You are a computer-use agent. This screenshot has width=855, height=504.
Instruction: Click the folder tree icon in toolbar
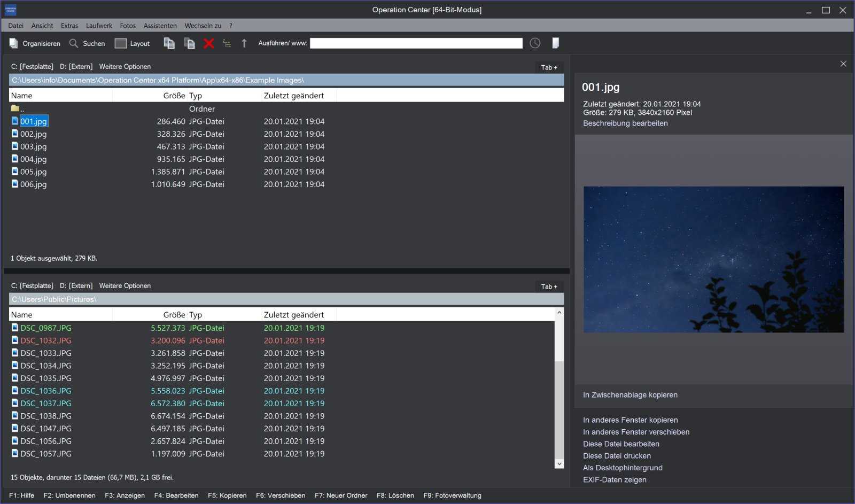[227, 43]
